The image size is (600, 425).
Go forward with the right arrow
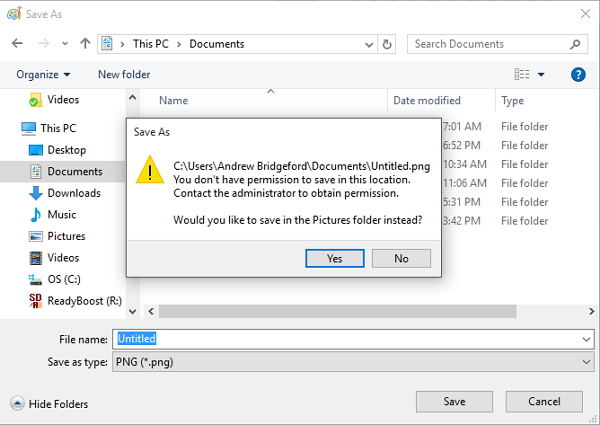(44, 44)
